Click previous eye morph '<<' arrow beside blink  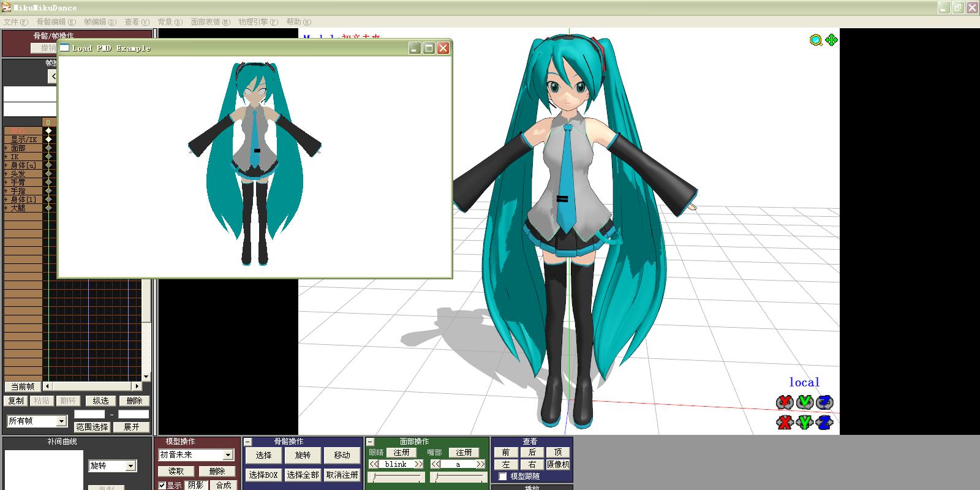(373, 464)
